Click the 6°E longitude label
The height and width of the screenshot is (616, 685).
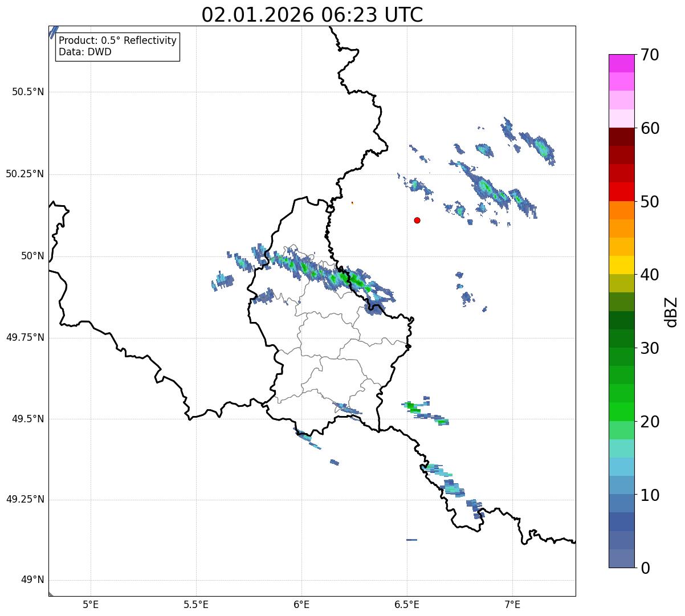(301, 605)
